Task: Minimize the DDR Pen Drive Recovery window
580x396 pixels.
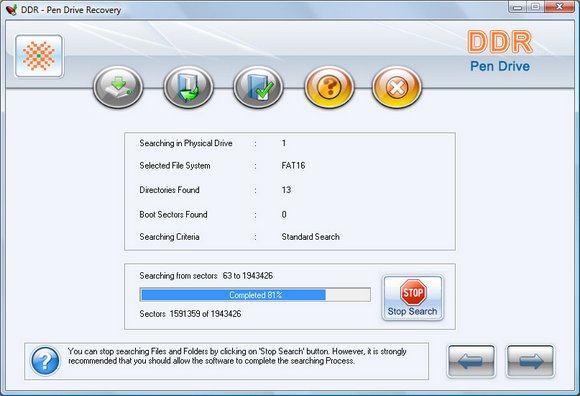Action: (518, 7)
